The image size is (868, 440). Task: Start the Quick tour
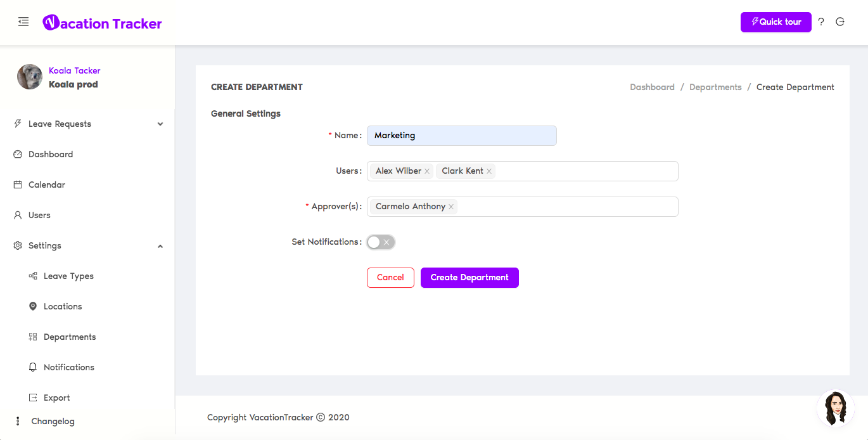(776, 22)
